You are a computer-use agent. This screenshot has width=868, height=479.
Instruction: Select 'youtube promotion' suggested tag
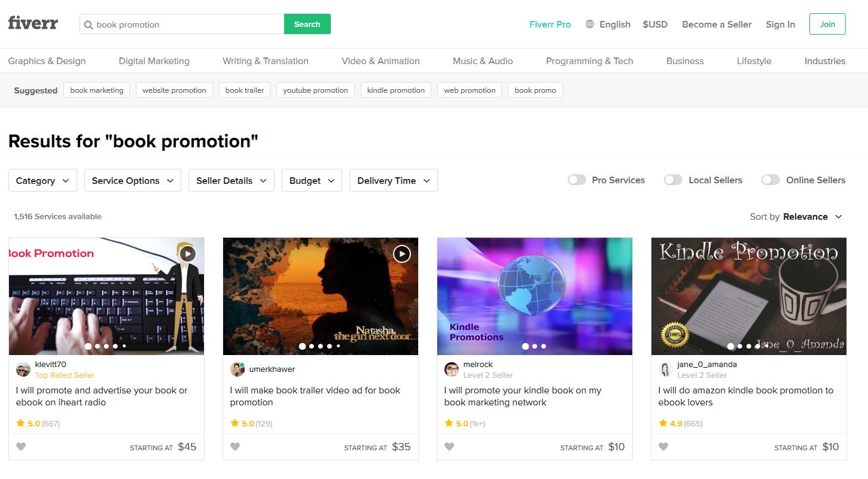315,90
